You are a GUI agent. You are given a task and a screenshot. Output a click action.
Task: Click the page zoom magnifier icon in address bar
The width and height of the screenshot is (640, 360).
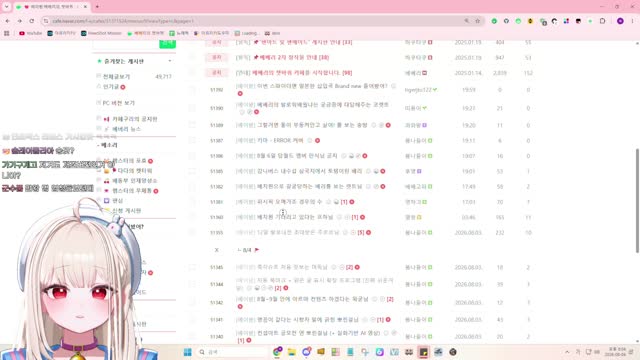pyautogui.click(x=467, y=21)
